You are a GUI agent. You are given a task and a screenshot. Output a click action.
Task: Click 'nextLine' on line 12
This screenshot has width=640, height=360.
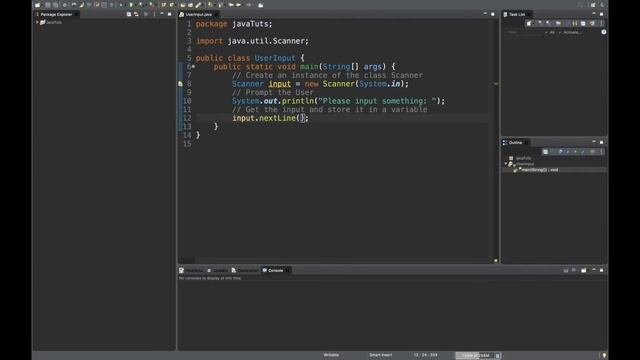click(x=278, y=118)
